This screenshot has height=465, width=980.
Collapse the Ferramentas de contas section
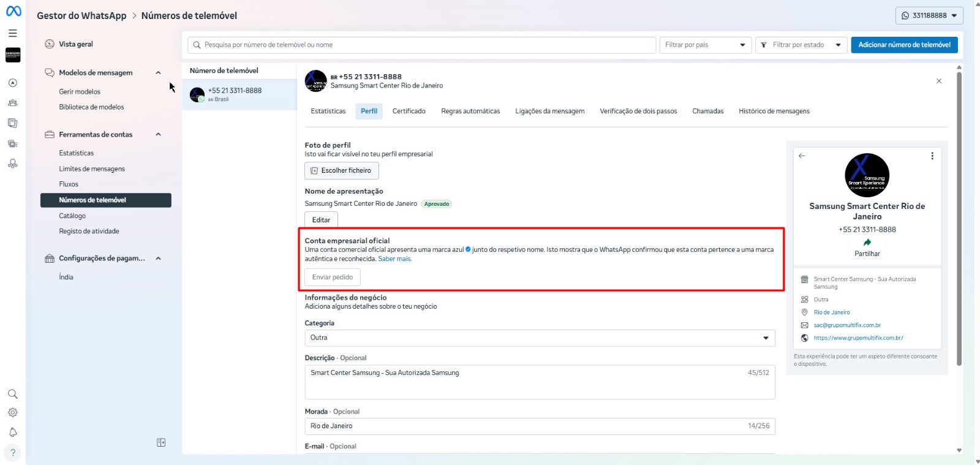coord(158,135)
